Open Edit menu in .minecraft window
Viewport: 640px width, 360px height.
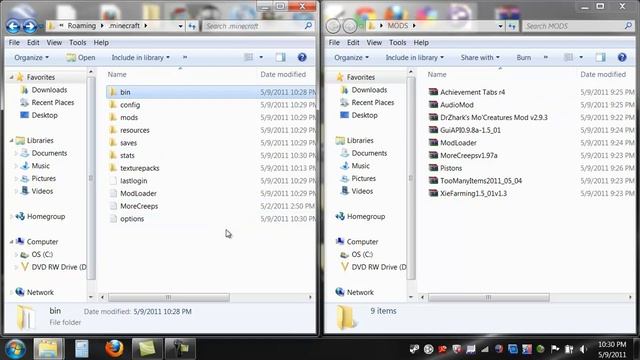[x=33, y=42]
